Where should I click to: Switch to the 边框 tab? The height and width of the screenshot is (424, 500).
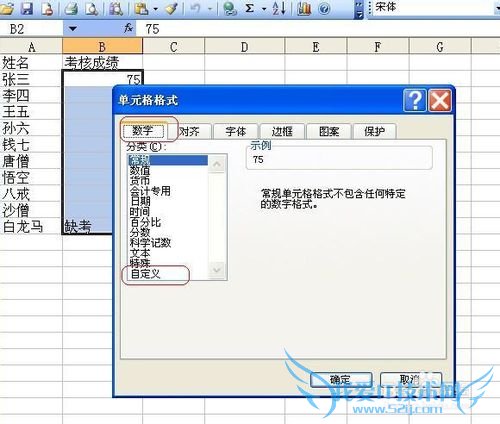pyautogui.click(x=282, y=131)
